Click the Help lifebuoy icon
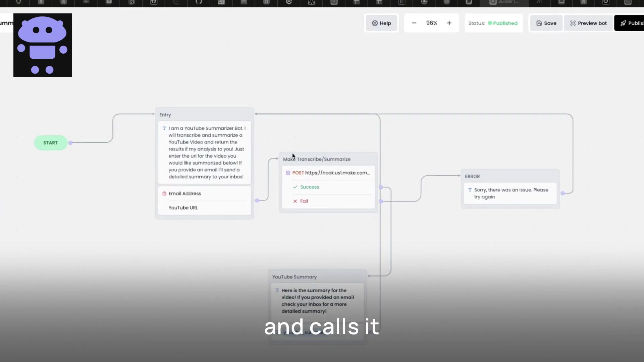 click(375, 23)
